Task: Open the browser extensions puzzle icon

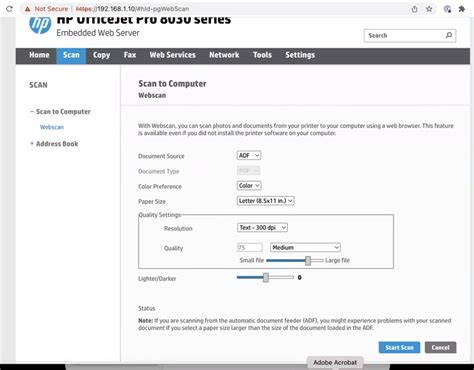Action: 462,9
